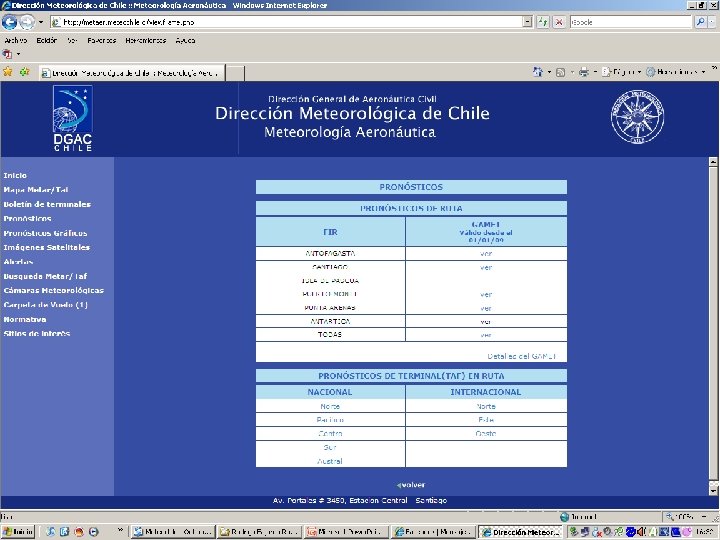Image resolution: width=720 pixels, height=540 pixels.
Task: Open the search provider dropdown arrow
Action: [712, 22]
